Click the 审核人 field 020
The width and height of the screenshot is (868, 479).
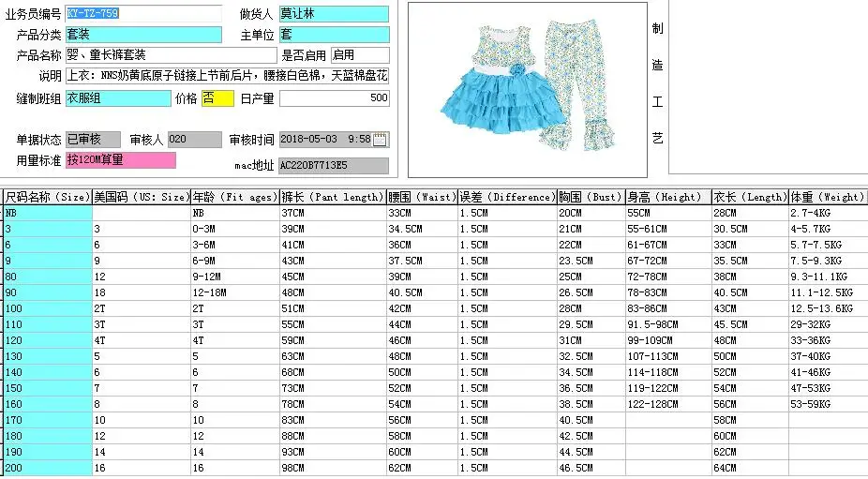point(194,140)
